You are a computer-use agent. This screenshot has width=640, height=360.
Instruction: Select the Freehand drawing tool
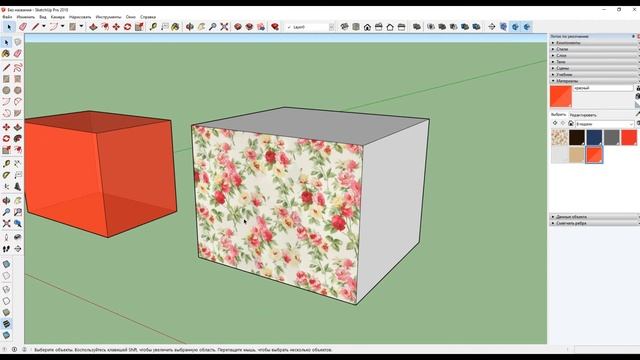[18, 67]
